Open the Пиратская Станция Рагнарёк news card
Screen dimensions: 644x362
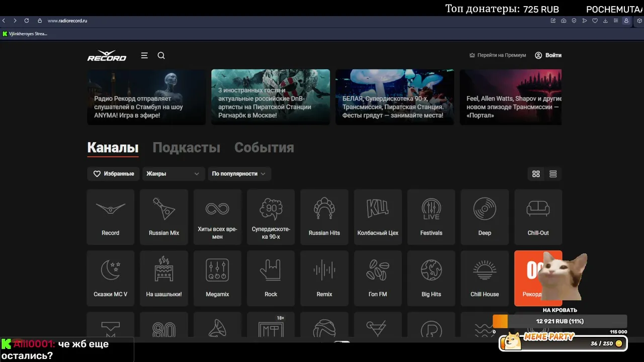click(x=271, y=97)
